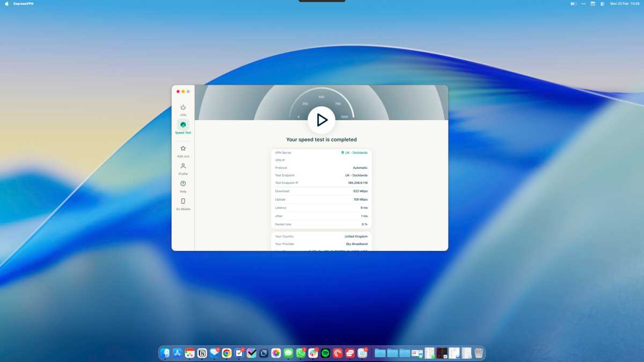Start the speed test with the play button
Image resolution: width=644 pixels, height=362 pixels.
coord(321,120)
